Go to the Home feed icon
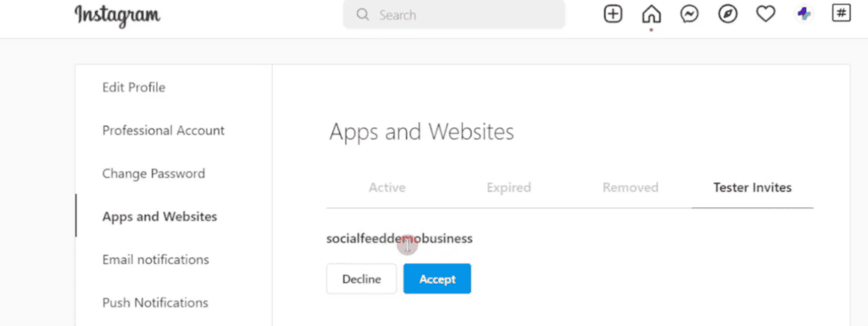This screenshot has width=868, height=326. [651, 14]
